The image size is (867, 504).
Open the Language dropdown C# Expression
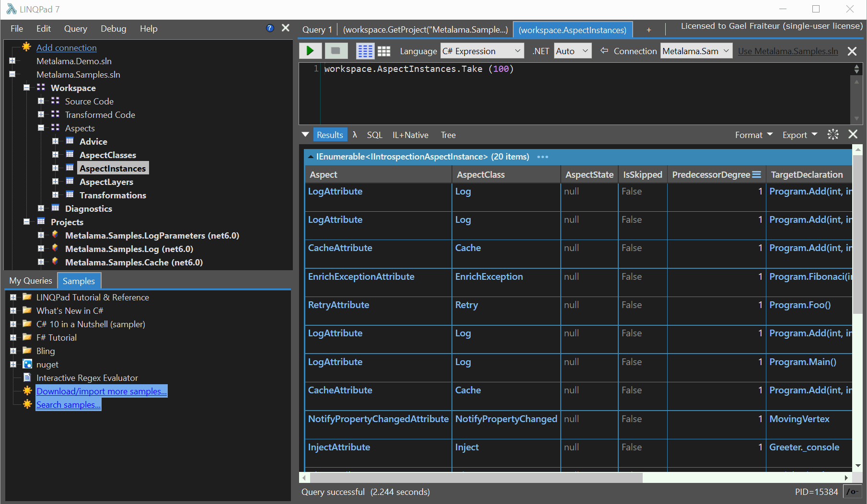[x=482, y=51]
